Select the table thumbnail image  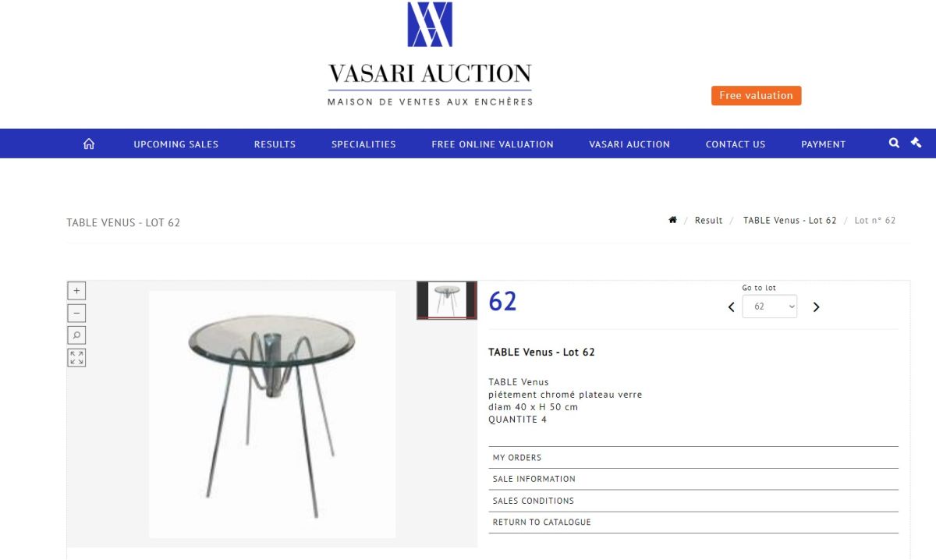447,300
